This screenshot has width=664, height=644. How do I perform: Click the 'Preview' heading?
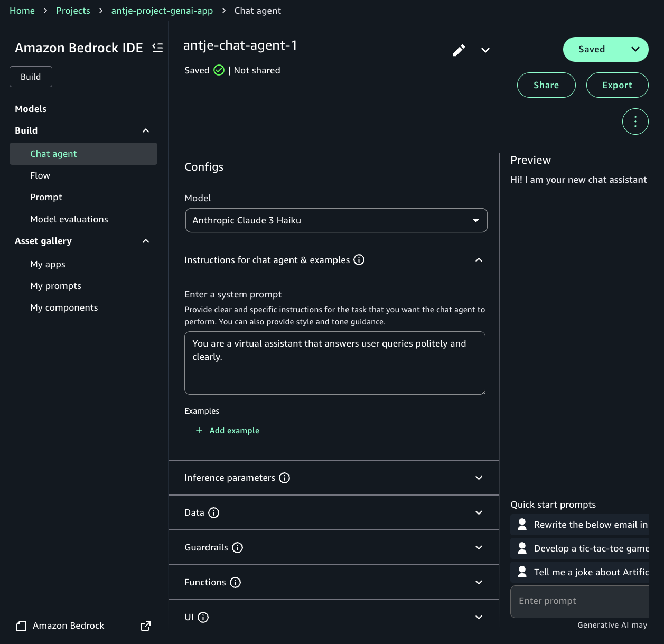(x=530, y=160)
